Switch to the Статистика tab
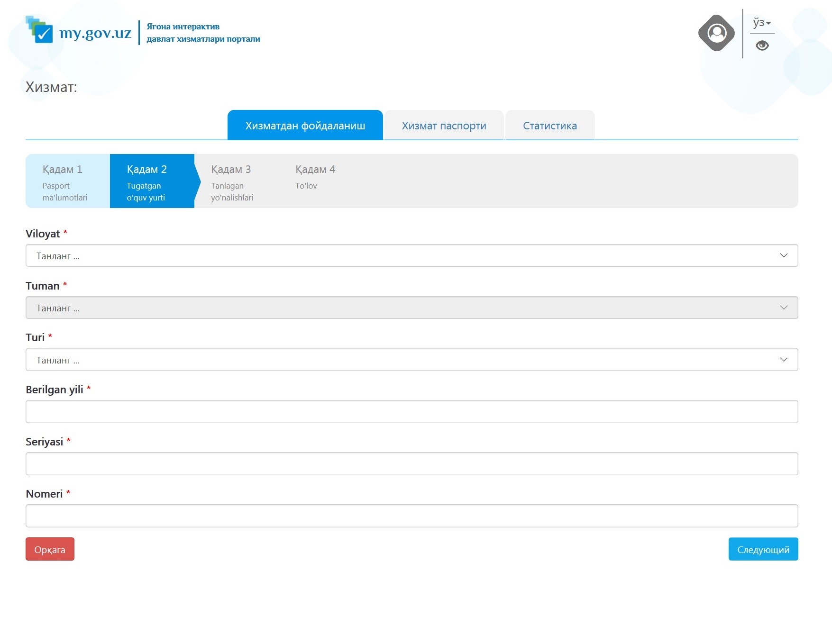Viewport: 832px width, 644px height. tap(549, 126)
